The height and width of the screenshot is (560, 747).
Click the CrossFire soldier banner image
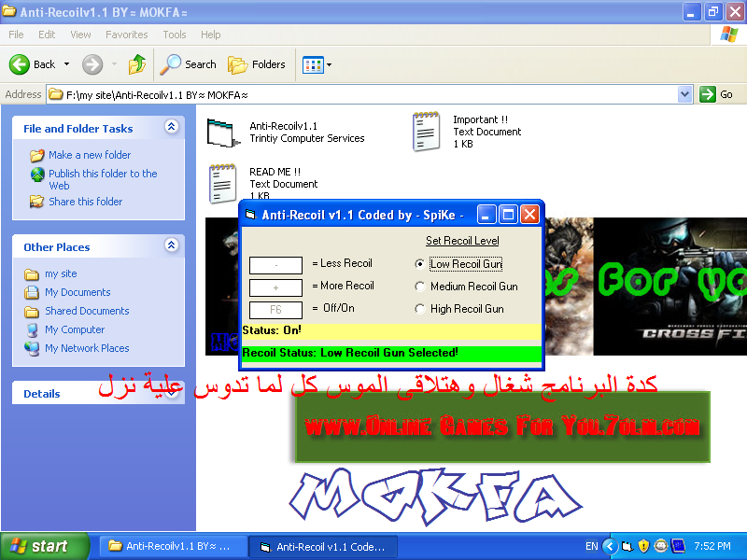tap(669, 286)
